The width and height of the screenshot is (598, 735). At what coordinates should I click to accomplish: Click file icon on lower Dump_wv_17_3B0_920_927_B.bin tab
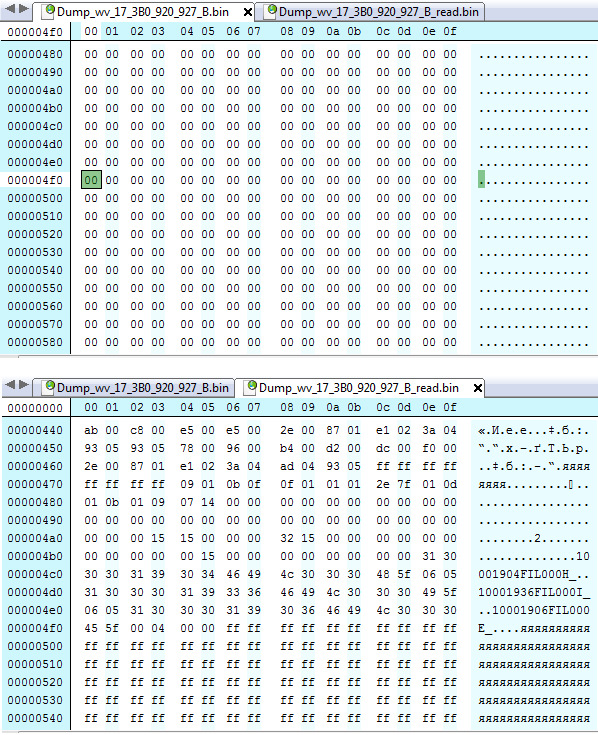coord(49,387)
